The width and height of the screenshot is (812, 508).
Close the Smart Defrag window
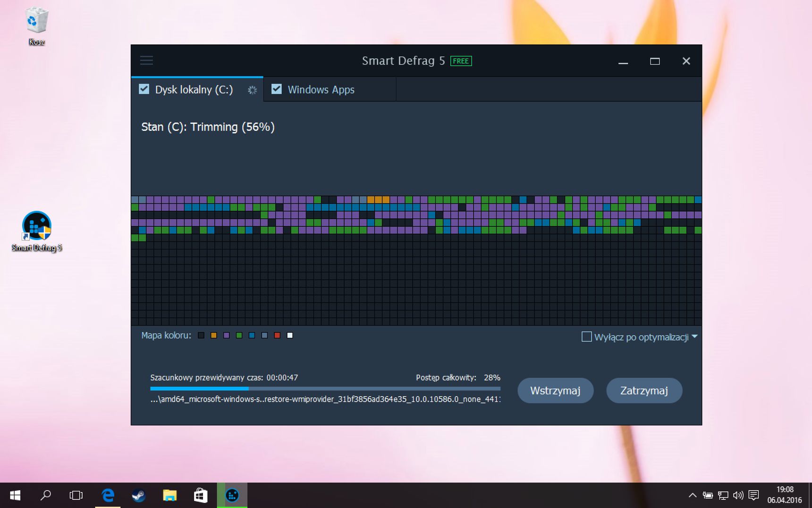point(686,61)
